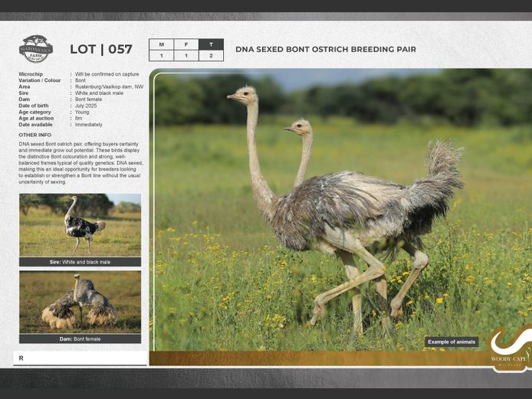Click the F column header cell
532x399 pixels.
pyautogui.click(x=186, y=44)
